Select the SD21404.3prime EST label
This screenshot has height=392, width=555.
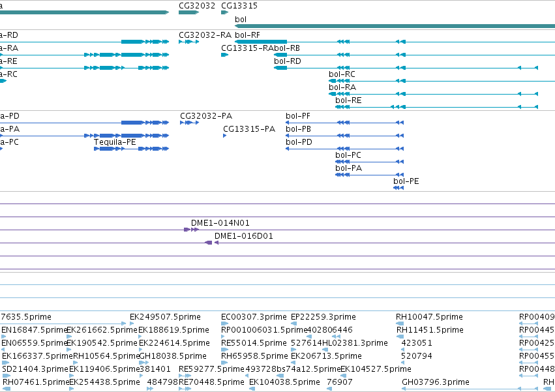(35, 369)
